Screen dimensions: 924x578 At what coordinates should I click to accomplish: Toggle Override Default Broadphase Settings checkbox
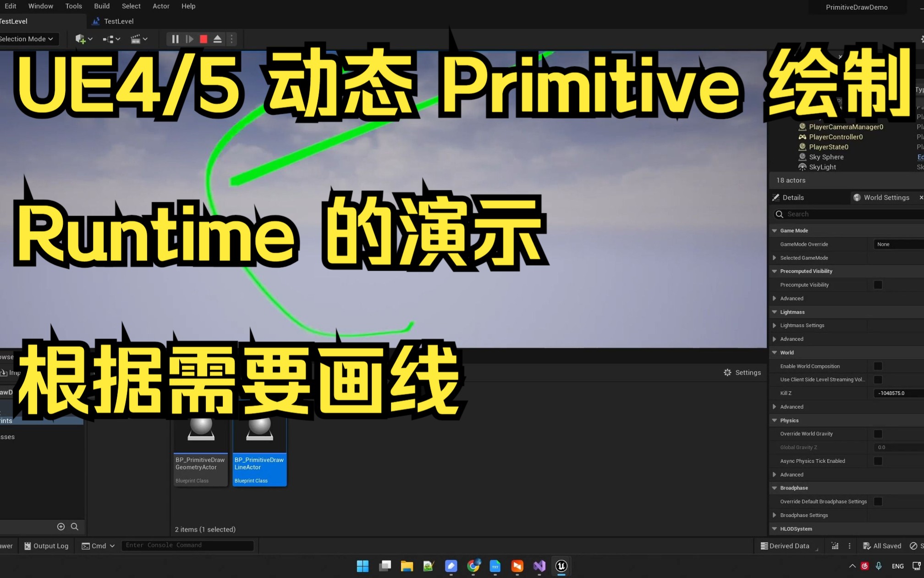pos(878,501)
